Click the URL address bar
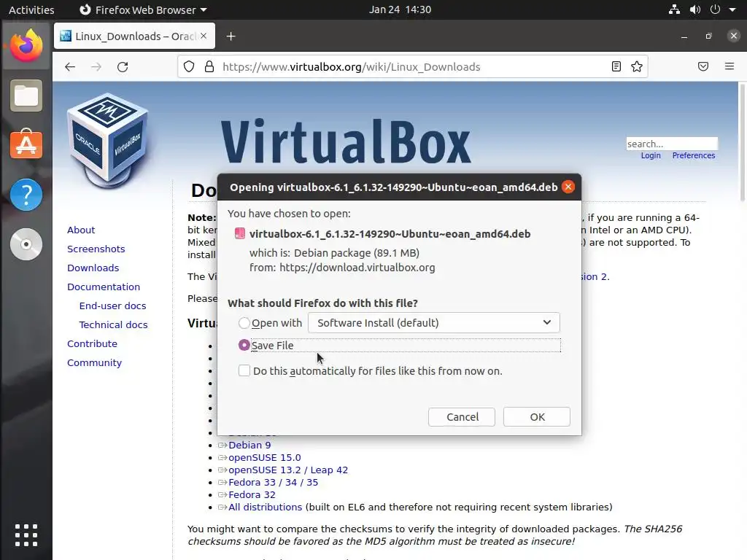 [413, 66]
